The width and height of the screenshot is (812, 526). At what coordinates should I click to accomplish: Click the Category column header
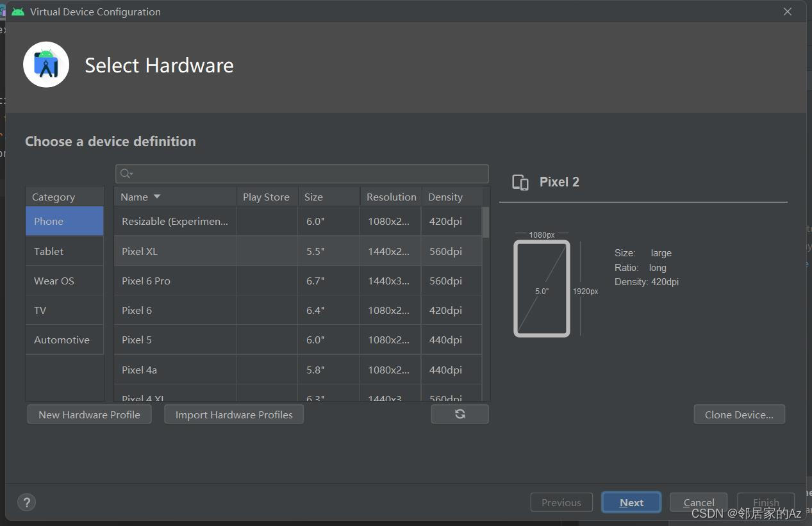[65, 197]
